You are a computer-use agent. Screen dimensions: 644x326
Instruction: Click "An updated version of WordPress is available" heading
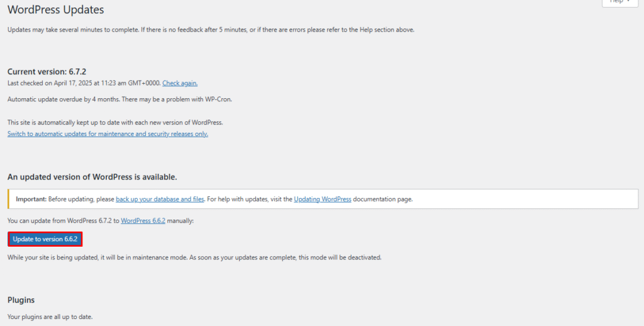[x=92, y=177]
